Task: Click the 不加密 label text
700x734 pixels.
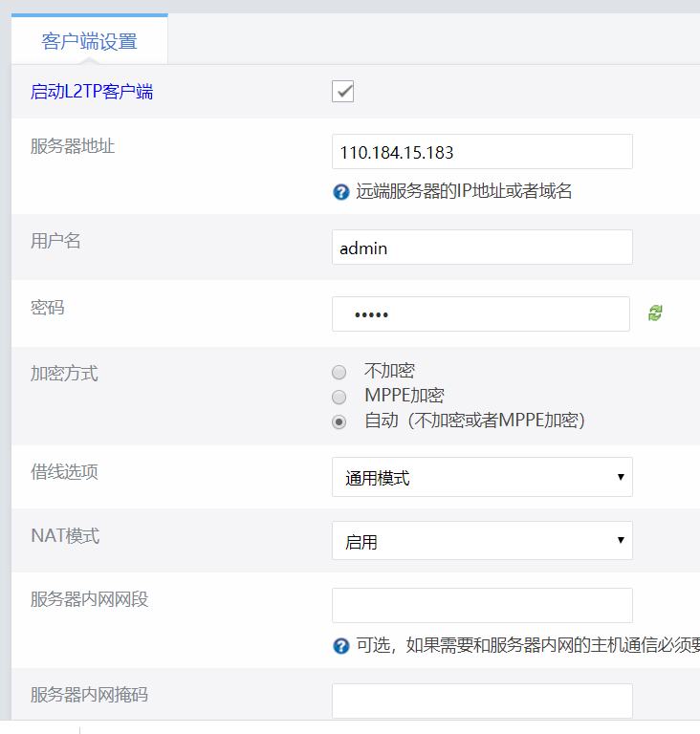Action: 389,371
